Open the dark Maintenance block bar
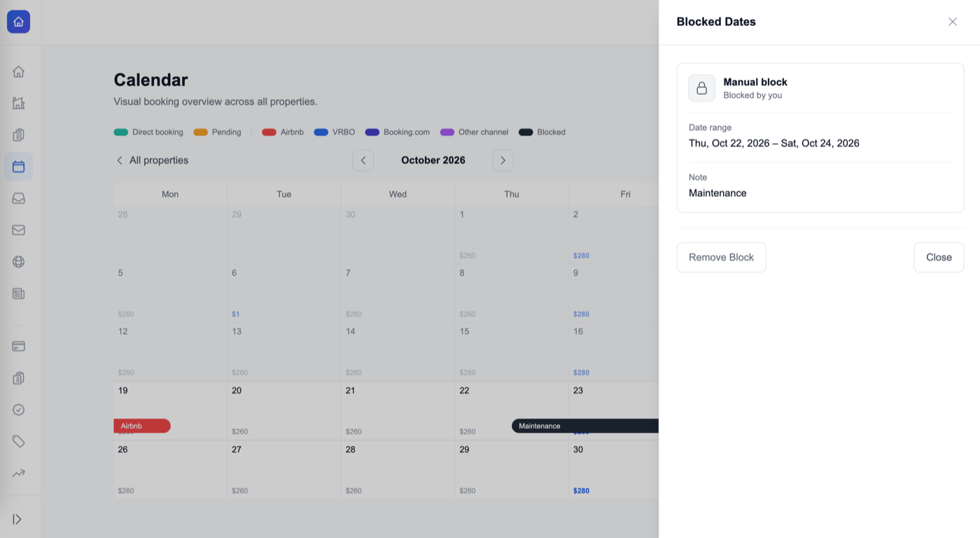Image resolution: width=980 pixels, height=538 pixels. click(x=585, y=426)
